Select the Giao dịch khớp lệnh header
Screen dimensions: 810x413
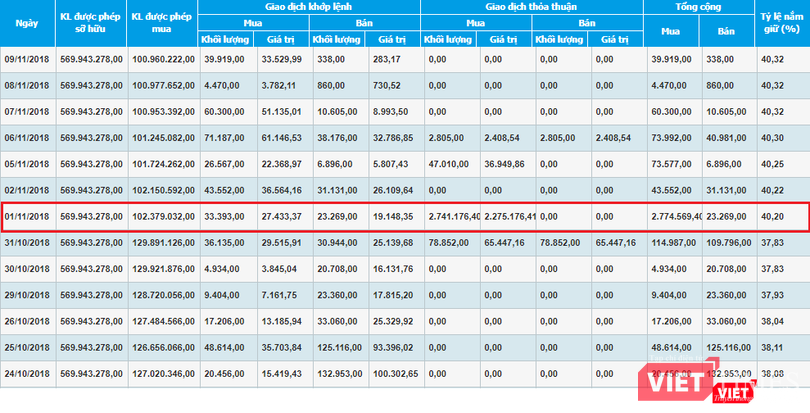[310, 6]
